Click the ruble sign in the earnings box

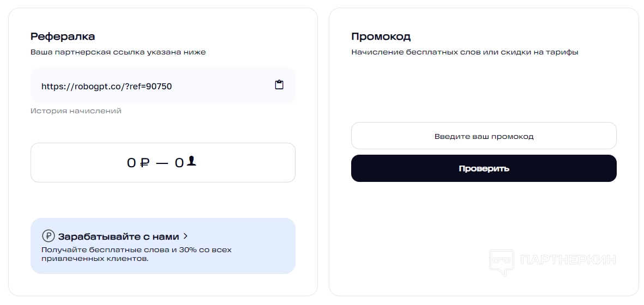[x=145, y=163]
